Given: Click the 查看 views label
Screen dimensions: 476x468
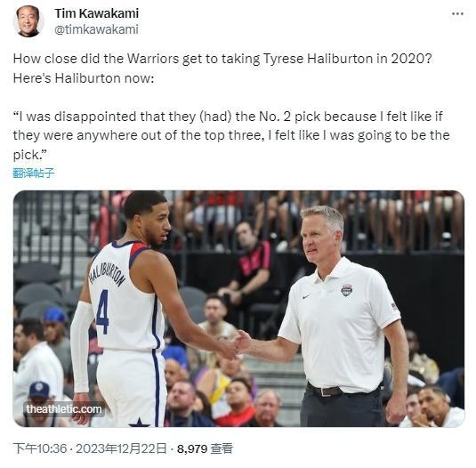Looking at the screenshot, I should click(x=222, y=448).
